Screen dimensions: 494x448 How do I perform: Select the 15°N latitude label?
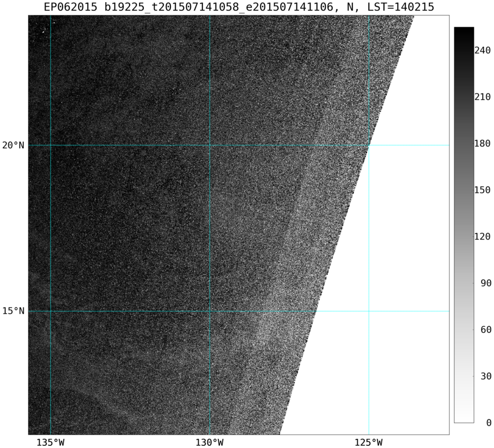(x=13, y=311)
